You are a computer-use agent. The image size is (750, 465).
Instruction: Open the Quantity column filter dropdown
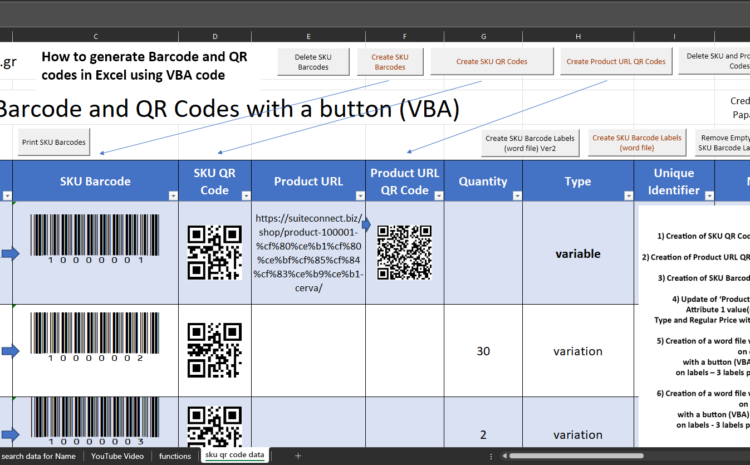[x=517, y=196]
